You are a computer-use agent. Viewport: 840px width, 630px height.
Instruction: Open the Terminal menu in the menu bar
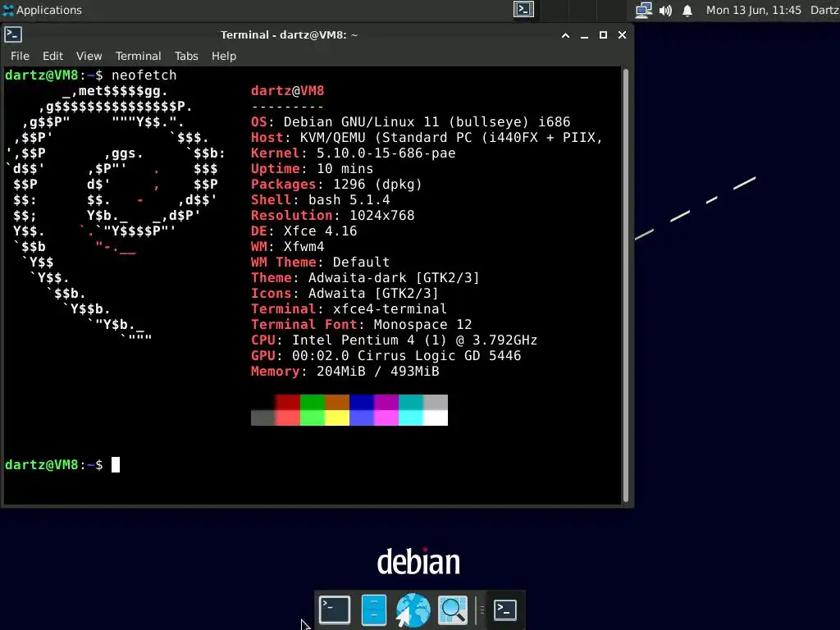[138, 57]
